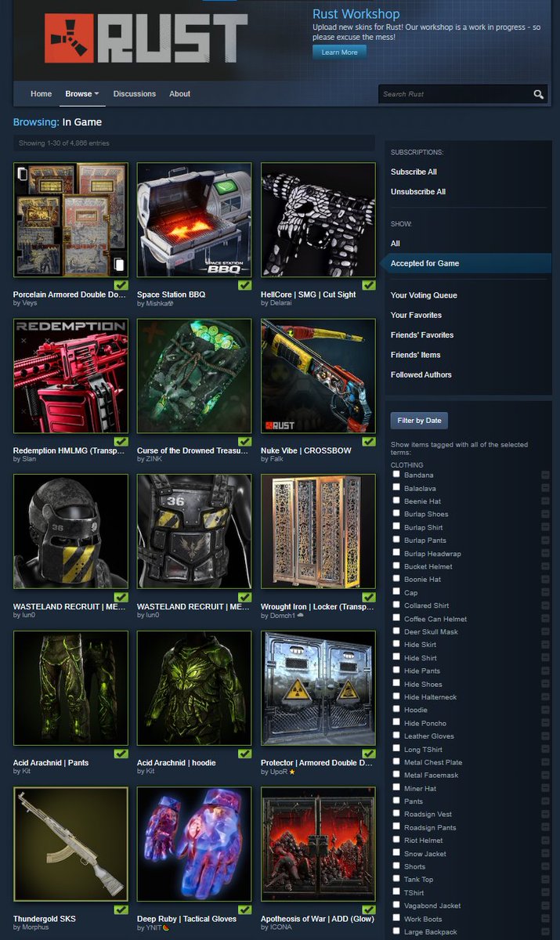Click green checkmark on Deep Ruby Tactical Gloves
Screen dimensions: 560x940
[x=245, y=909]
